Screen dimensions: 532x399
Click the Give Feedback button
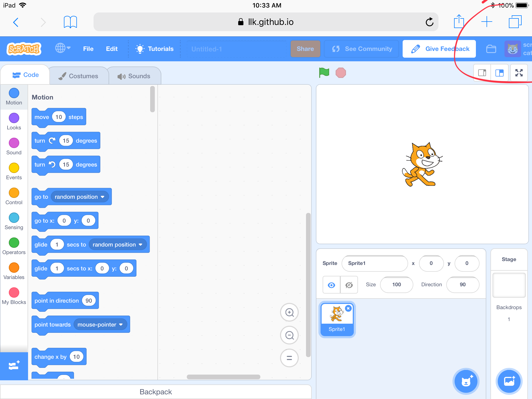tap(439, 49)
